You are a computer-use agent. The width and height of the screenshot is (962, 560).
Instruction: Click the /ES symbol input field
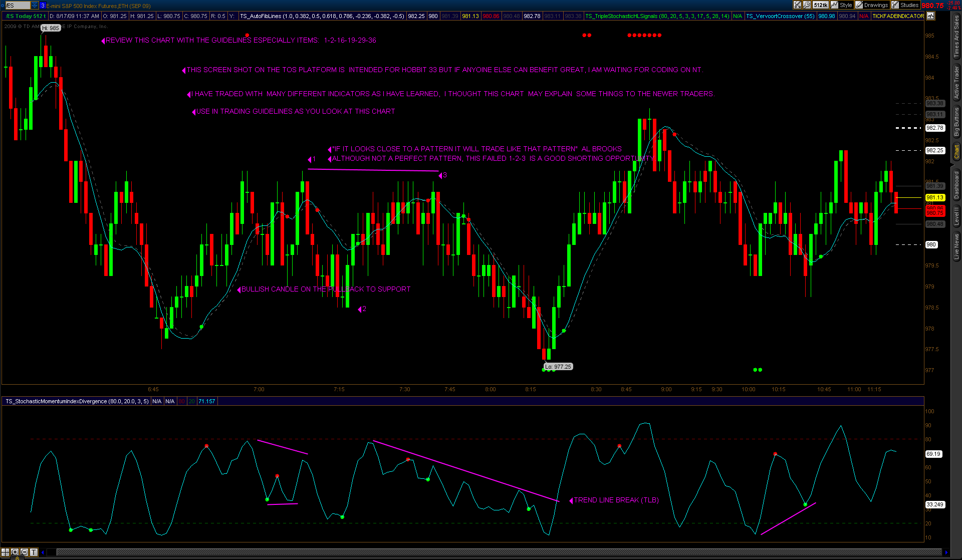point(18,6)
